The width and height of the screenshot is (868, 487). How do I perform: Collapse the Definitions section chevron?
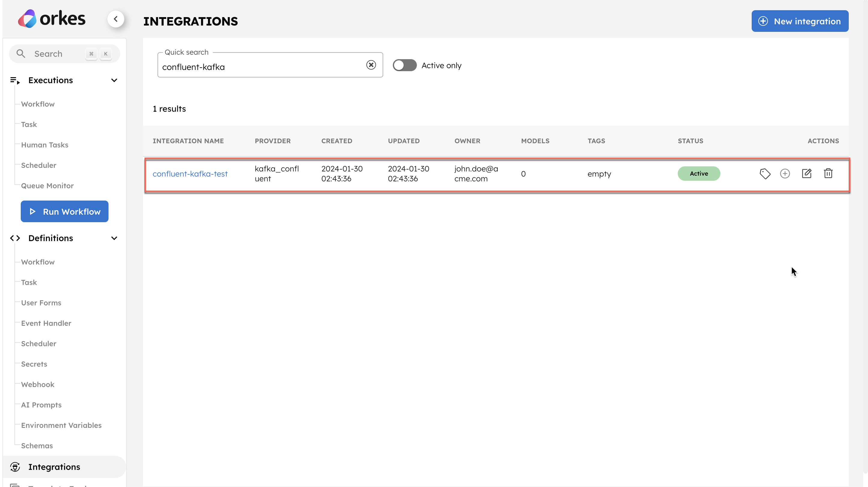[x=114, y=238]
